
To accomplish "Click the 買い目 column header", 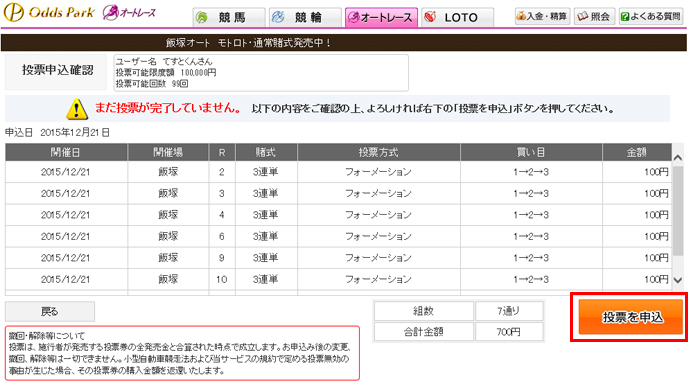I will click(531, 152).
